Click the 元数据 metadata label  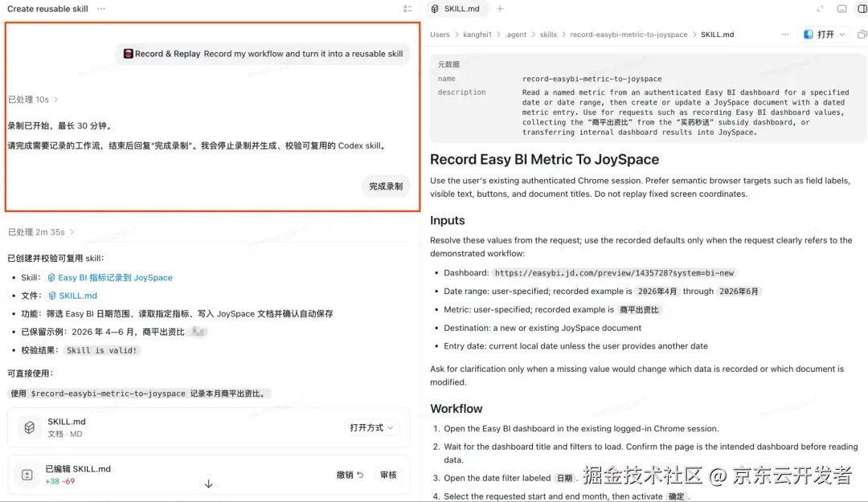click(448, 64)
